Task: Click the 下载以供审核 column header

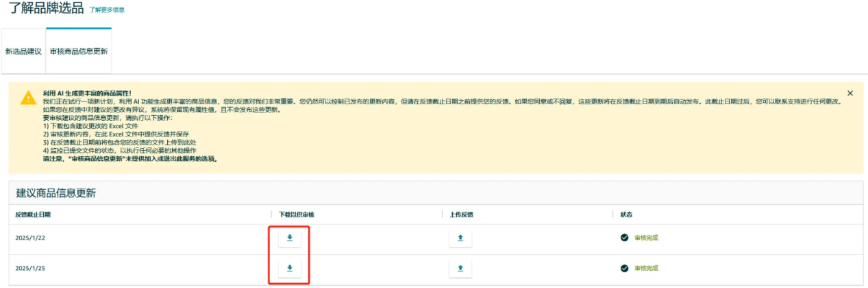Action: pos(297,215)
